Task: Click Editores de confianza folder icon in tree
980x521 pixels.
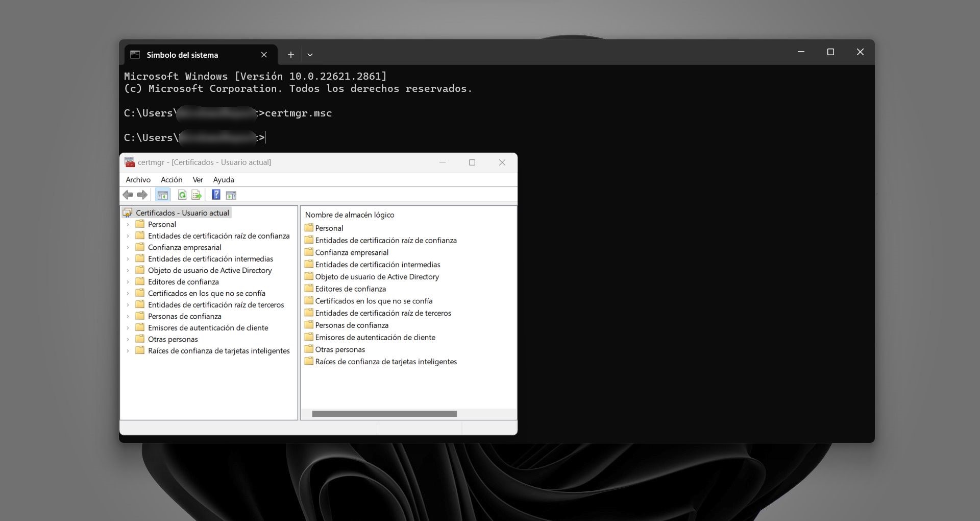Action: [140, 281]
